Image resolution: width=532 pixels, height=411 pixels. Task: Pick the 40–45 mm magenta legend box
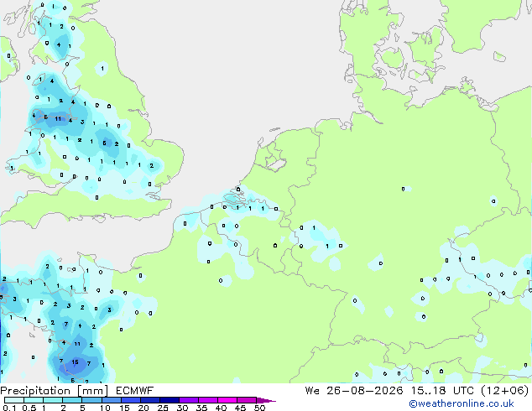(227, 400)
